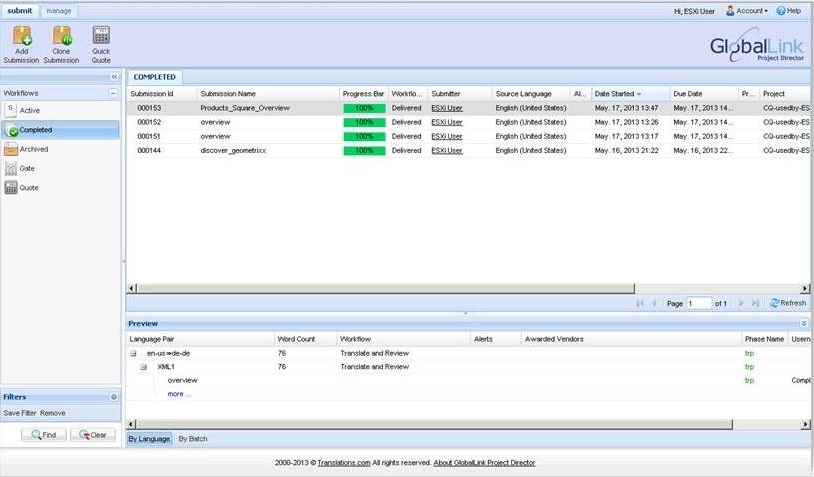The width and height of the screenshot is (814, 477).
Task: Refresh the submissions list
Action: [788, 303]
